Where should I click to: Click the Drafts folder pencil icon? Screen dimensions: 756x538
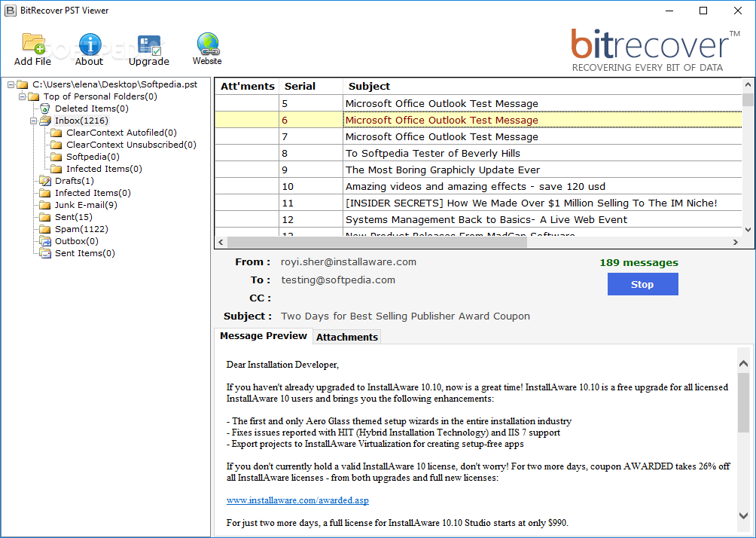[x=45, y=181]
